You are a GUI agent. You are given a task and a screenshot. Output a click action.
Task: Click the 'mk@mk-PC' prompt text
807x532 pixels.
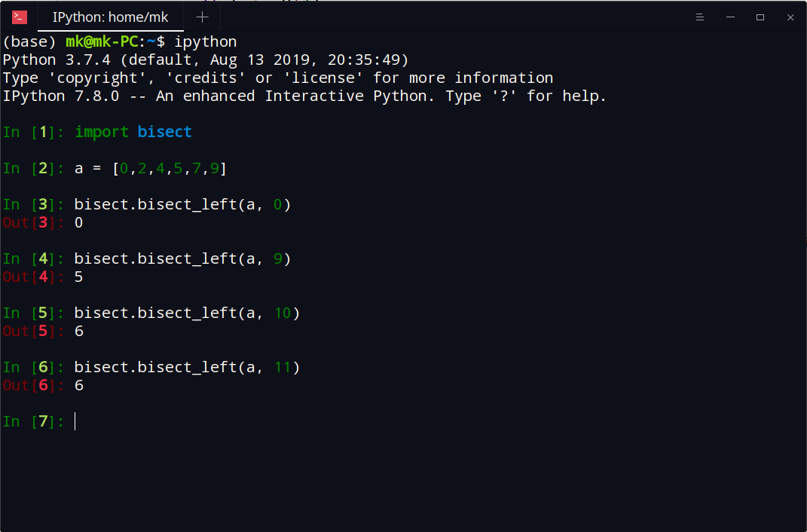[x=102, y=41]
